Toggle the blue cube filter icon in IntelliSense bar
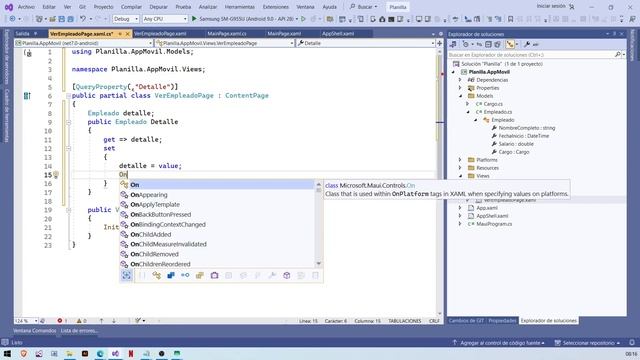The image size is (640, 360). 171,276
